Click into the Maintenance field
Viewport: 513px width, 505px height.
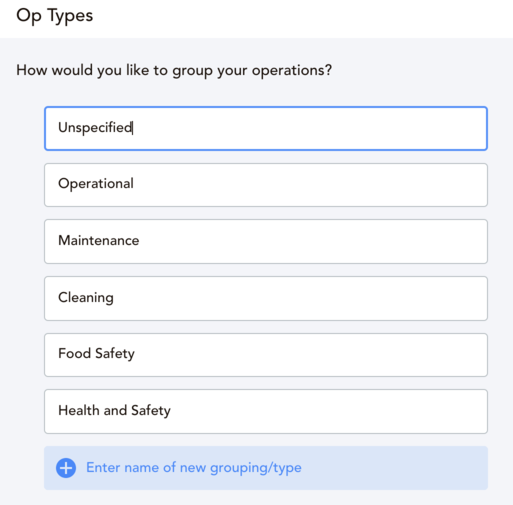tap(266, 241)
